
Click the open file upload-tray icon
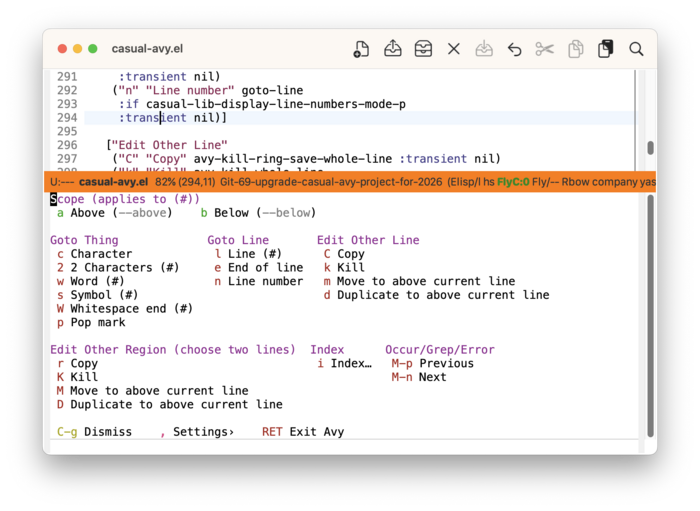392,49
